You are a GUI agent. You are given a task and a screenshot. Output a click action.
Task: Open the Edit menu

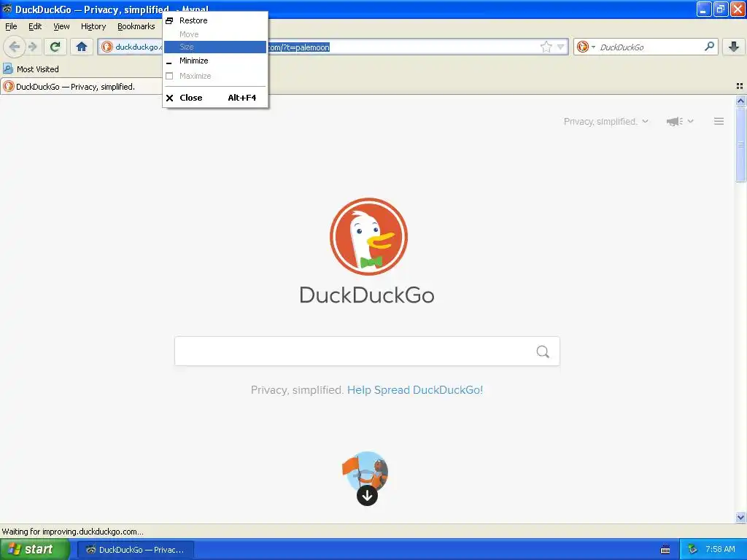(35, 27)
